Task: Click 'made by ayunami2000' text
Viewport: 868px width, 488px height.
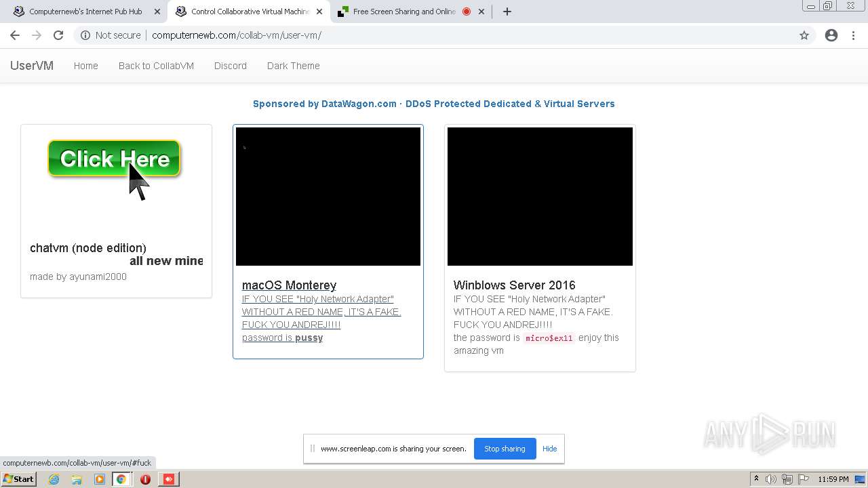Action: click(x=78, y=277)
